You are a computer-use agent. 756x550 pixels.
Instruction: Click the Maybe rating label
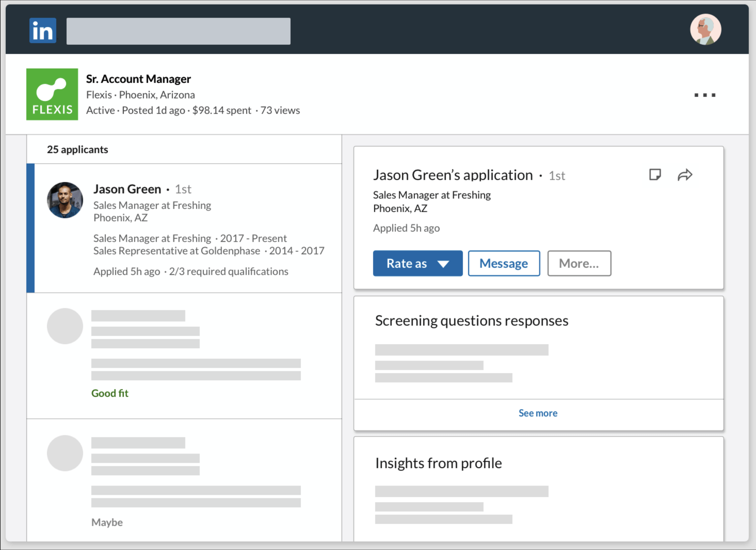[107, 522]
